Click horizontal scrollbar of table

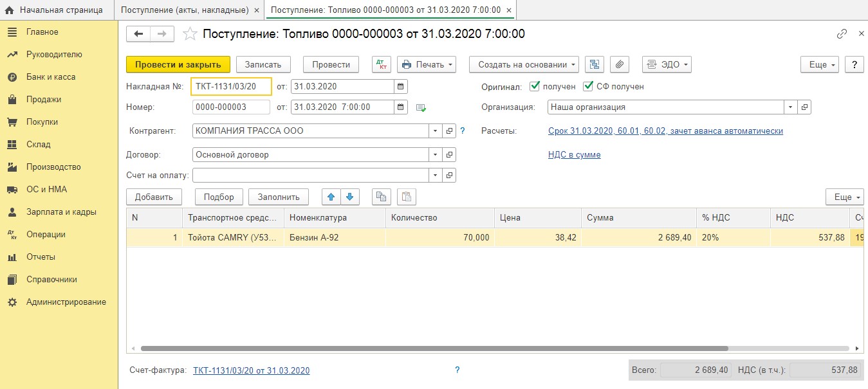point(434,348)
